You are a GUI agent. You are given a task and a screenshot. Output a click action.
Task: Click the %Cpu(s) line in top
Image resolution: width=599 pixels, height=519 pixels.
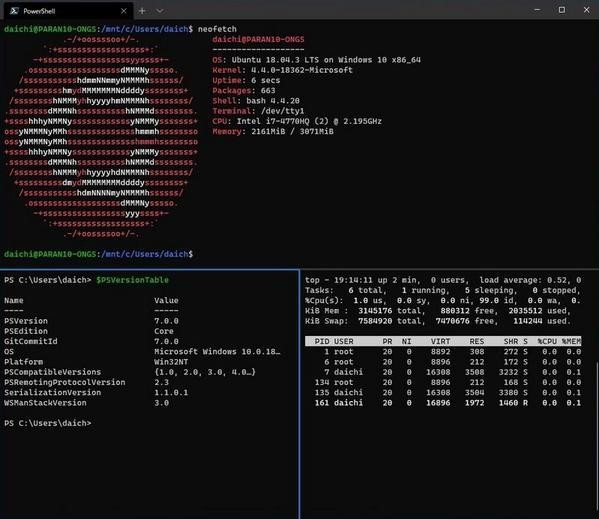pyautogui.click(x=443, y=301)
